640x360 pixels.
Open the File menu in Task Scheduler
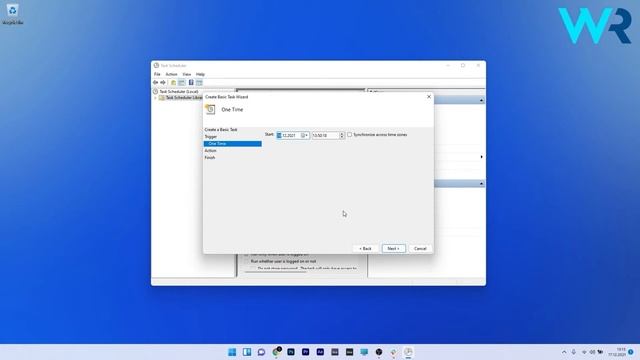tap(157, 74)
